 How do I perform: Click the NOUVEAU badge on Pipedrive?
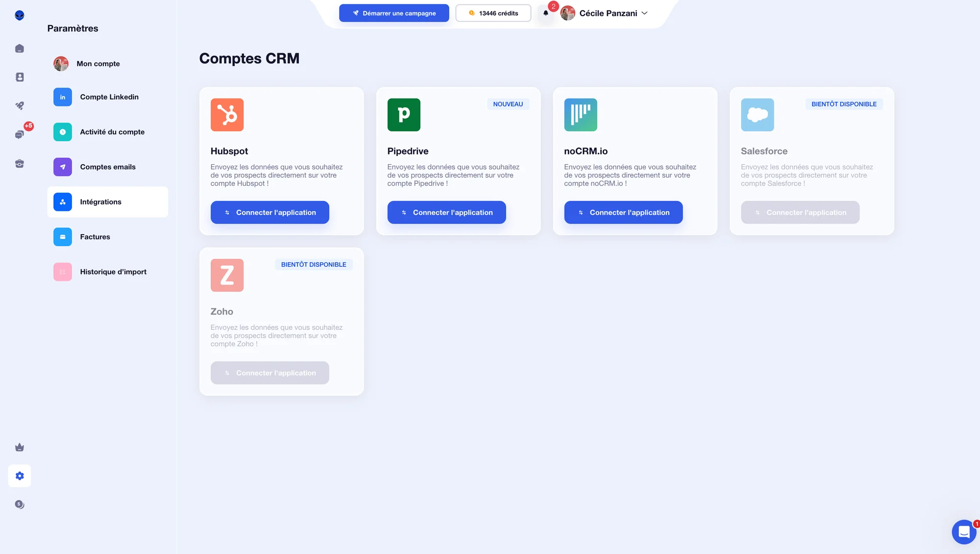point(508,104)
